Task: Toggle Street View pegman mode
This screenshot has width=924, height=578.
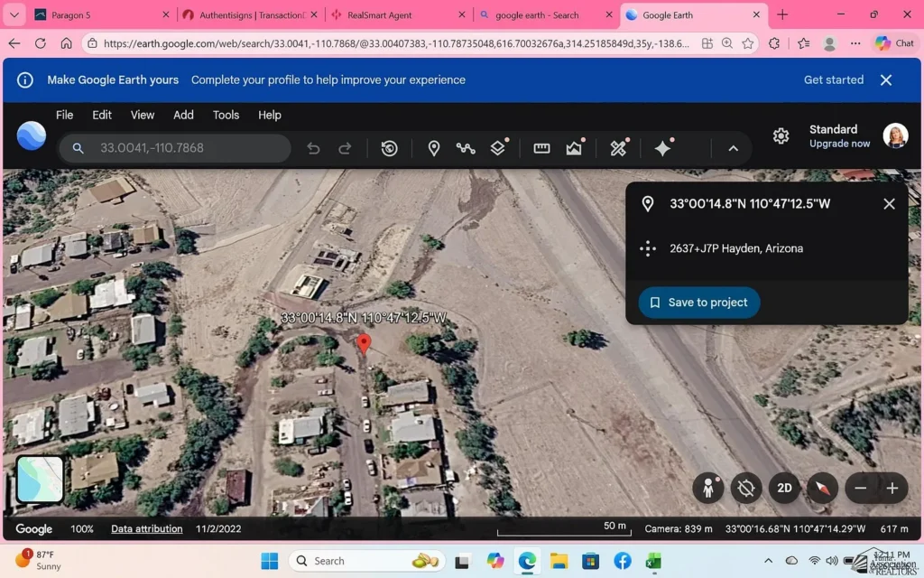Action: click(708, 488)
